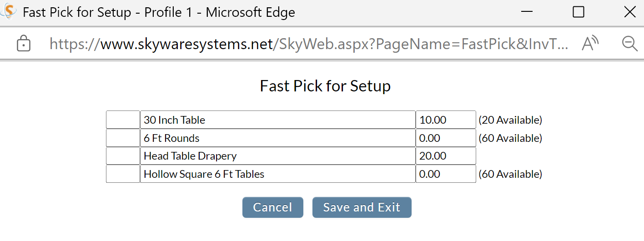Open the zoom magnifier icon in the address bar
The image size is (644, 241).
pyautogui.click(x=629, y=44)
